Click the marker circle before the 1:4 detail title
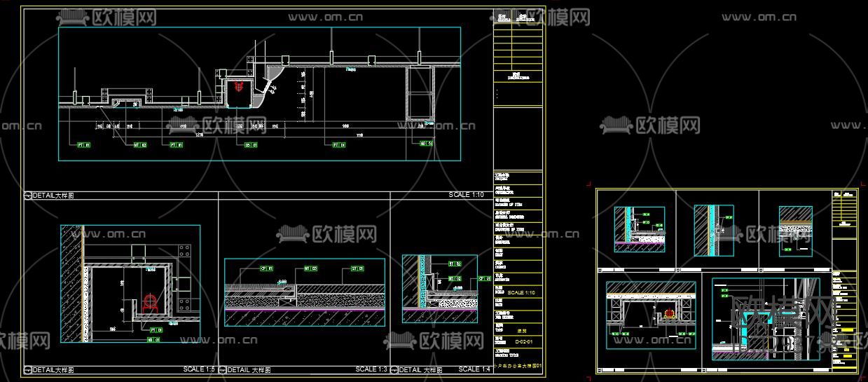Image resolution: width=868 pixels, height=382 pixels. [x=394, y=370]
